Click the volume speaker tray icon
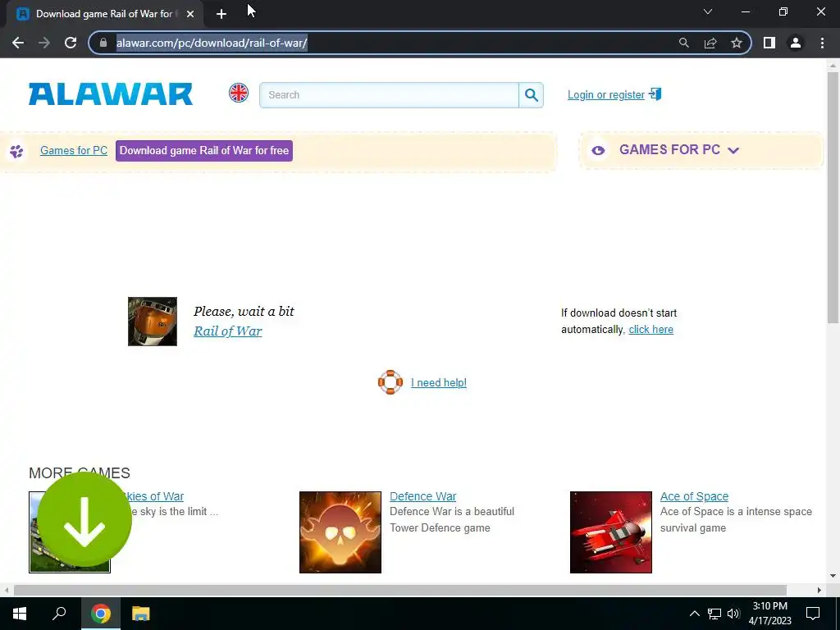 733,614
